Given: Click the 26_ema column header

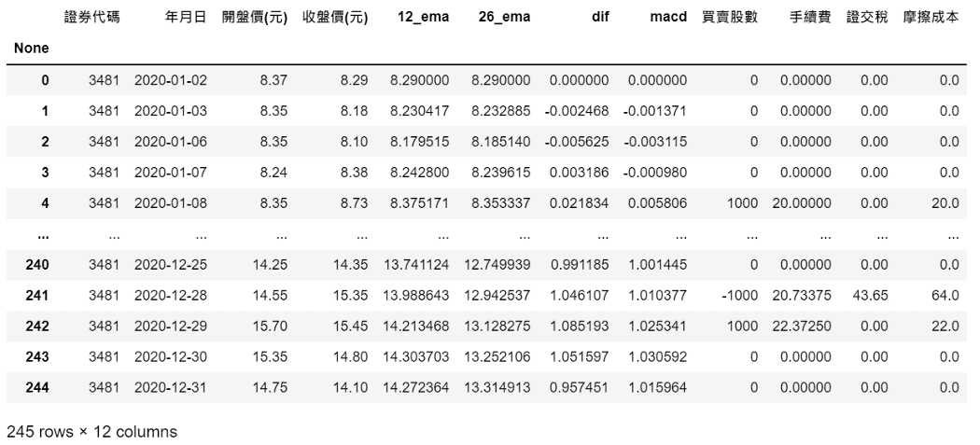Looking at the screenshot, I should [504, 18].
